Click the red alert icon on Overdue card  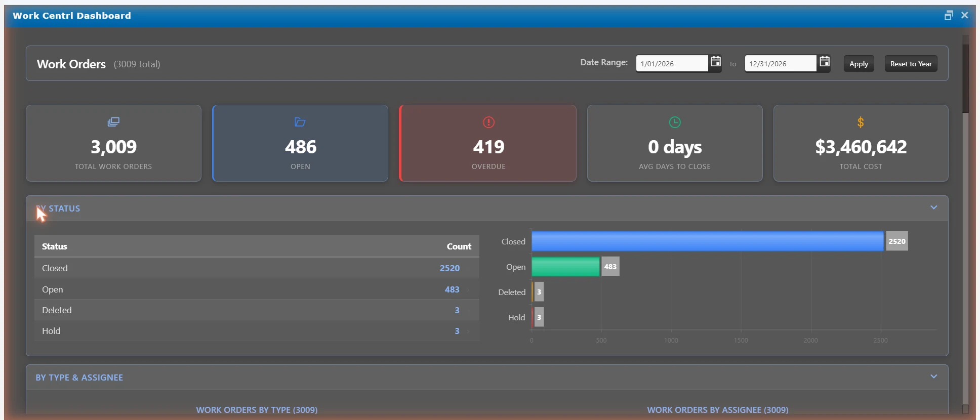tap(488, 122)
